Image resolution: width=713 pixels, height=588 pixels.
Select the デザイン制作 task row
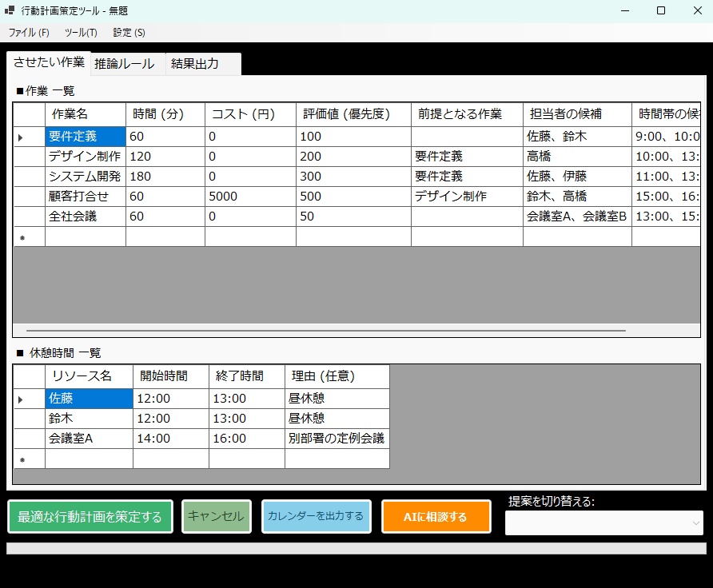(x=83, y=156)
